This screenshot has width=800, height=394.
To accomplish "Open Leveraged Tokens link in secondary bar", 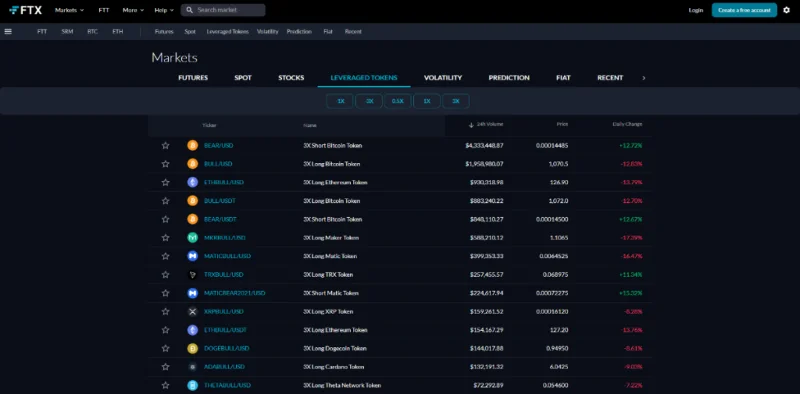I will tap(228, 32).
